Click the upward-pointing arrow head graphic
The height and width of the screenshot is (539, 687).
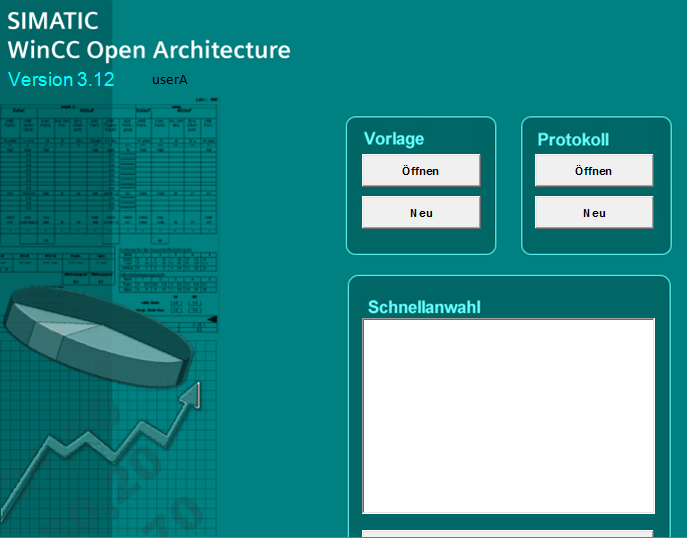pos(189,395)
